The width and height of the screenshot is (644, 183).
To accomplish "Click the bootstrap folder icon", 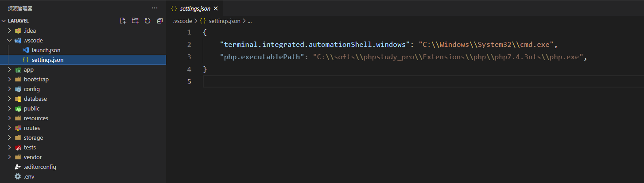I will tap(18, 79).
